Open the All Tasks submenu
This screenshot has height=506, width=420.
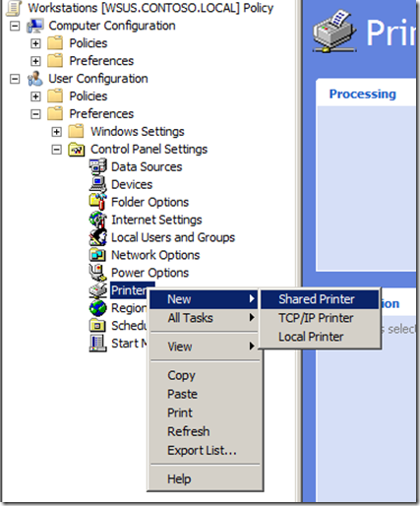[204, 318]
